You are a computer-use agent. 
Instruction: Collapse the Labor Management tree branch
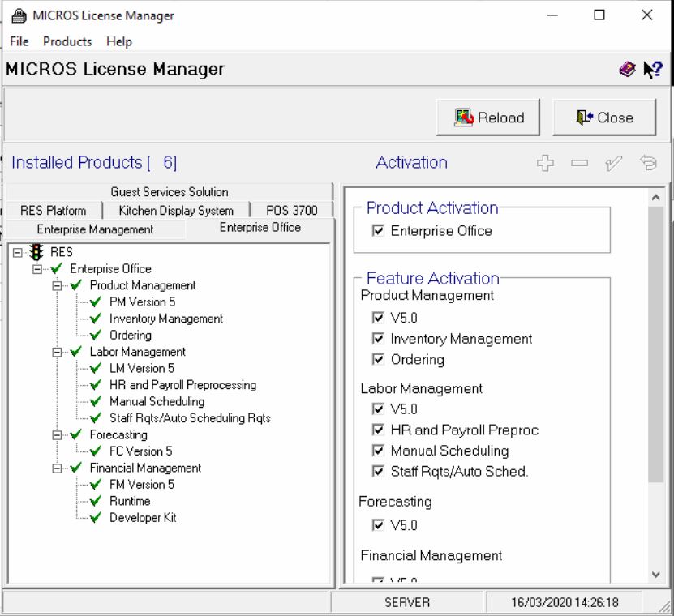point(57,353)
